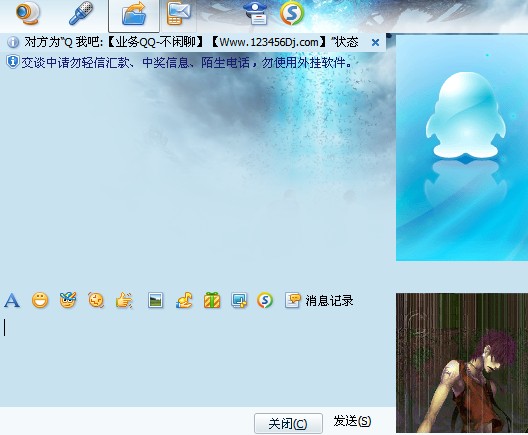Click your own avatar picture with the purple-haired figure
The height and width of the screenshot is (435, 528).
pyautogui.click(x=462, y=363)
